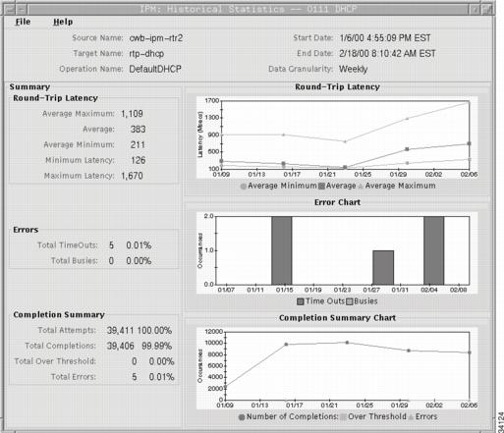The width and height of the screenshot is (504, 433).
Task: Click the Total Completions percentage 99.99%
Action: (x=157, y=346)
